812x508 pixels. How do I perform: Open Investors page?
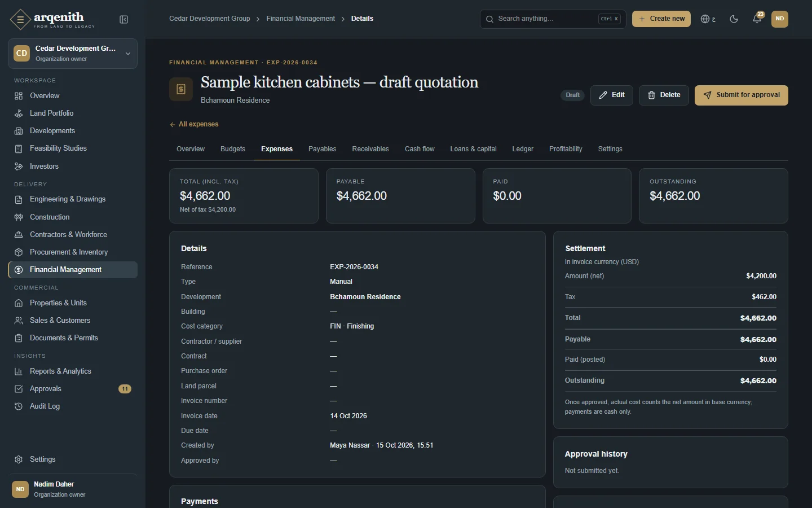[x=73, y=167]
